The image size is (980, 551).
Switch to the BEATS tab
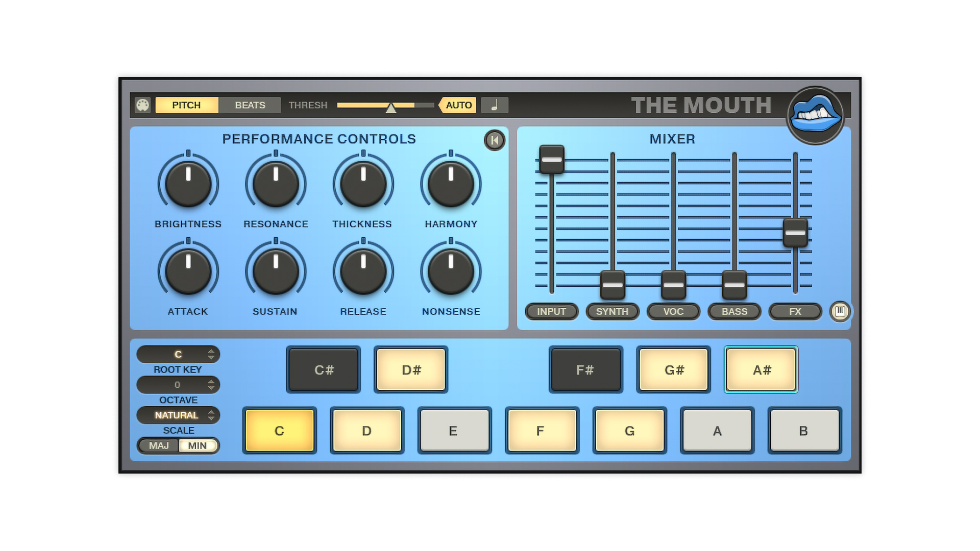point(250,105)
